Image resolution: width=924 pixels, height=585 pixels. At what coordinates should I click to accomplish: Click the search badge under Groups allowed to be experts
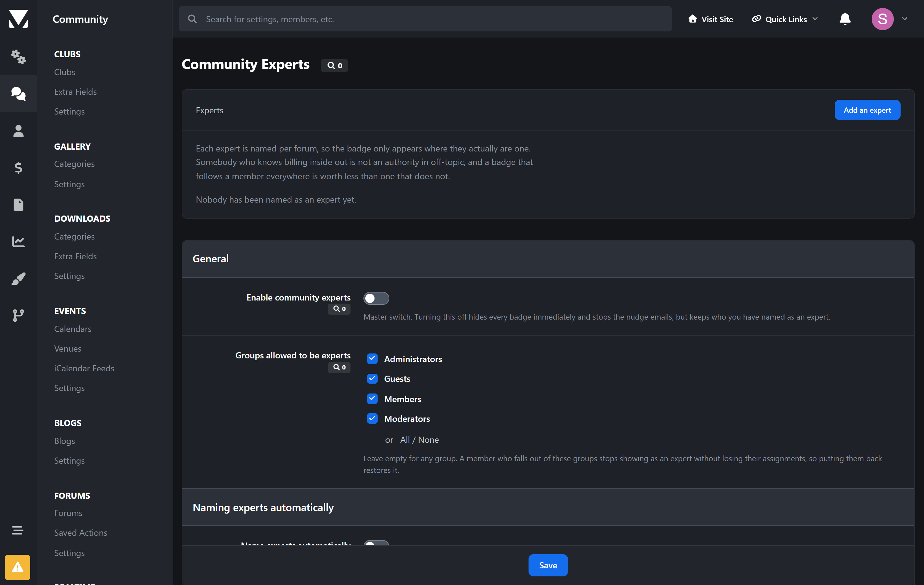coord(339,367)
